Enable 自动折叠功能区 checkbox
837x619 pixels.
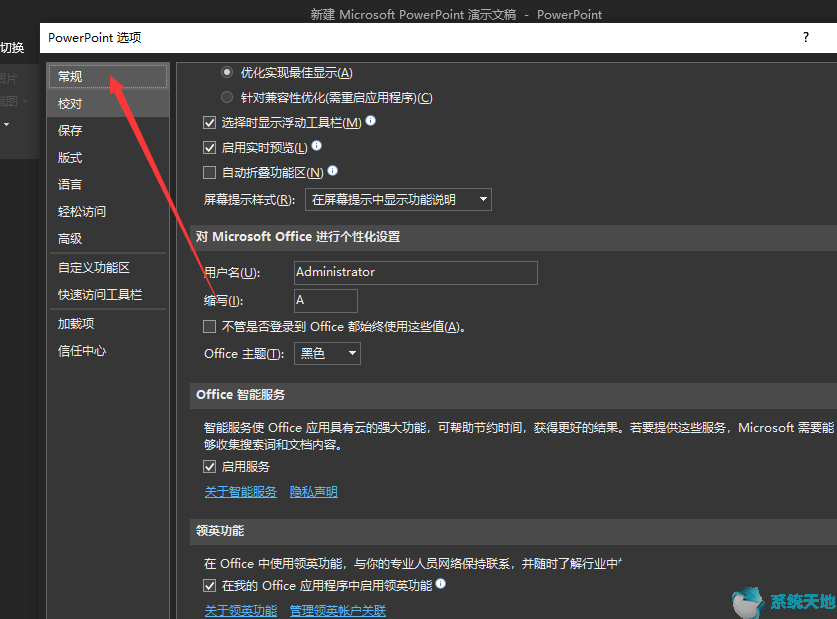click(209, 172)
